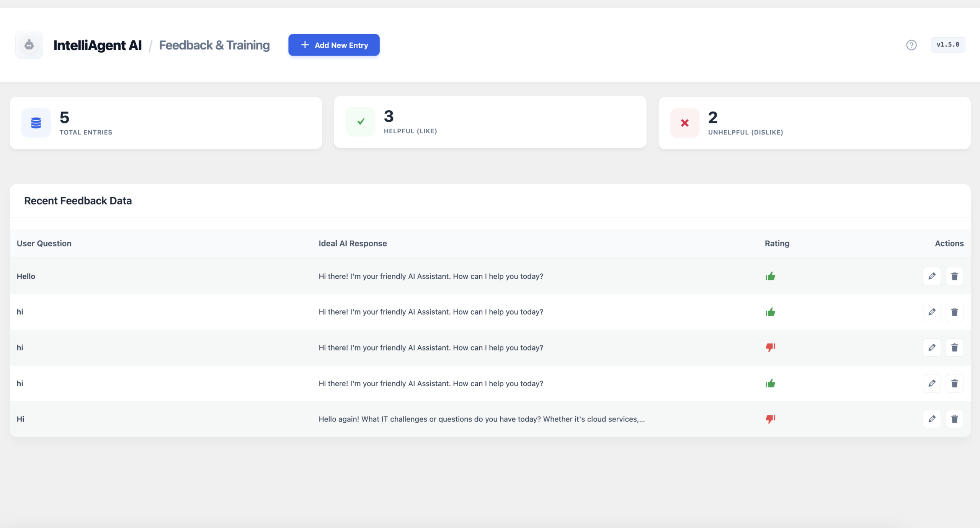The width and height of the screenshot is (980, 528).
Task: Click the green checkmark icon on Helpful card
Action: coord(360,121)
